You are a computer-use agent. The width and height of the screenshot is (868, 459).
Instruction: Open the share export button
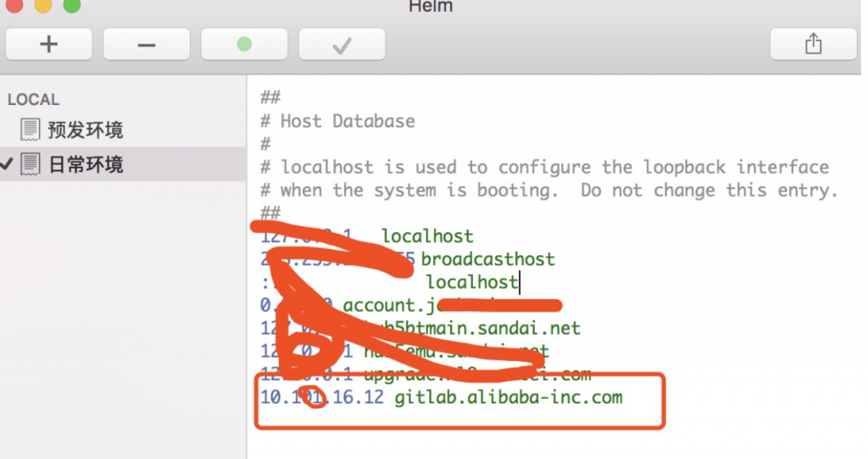(813, 44)
